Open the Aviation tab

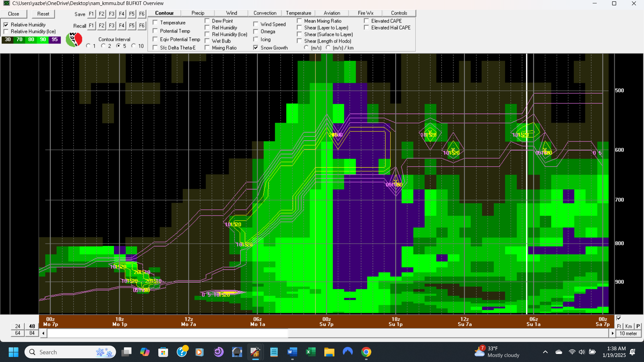(332, 13)
